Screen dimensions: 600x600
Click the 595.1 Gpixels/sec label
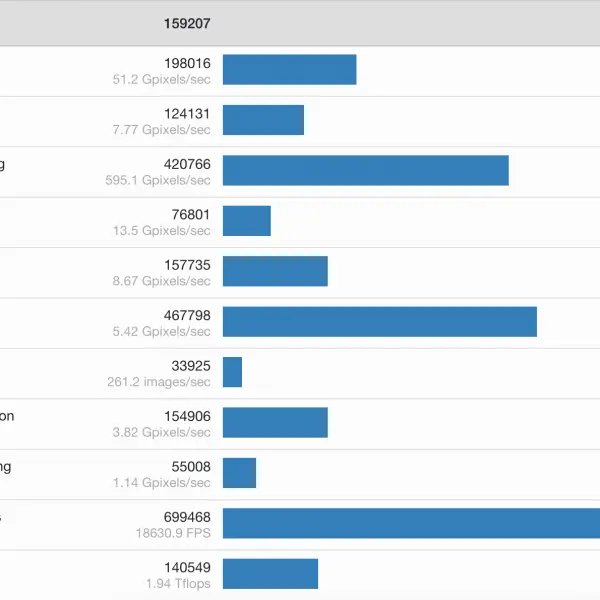pos(158,180)
